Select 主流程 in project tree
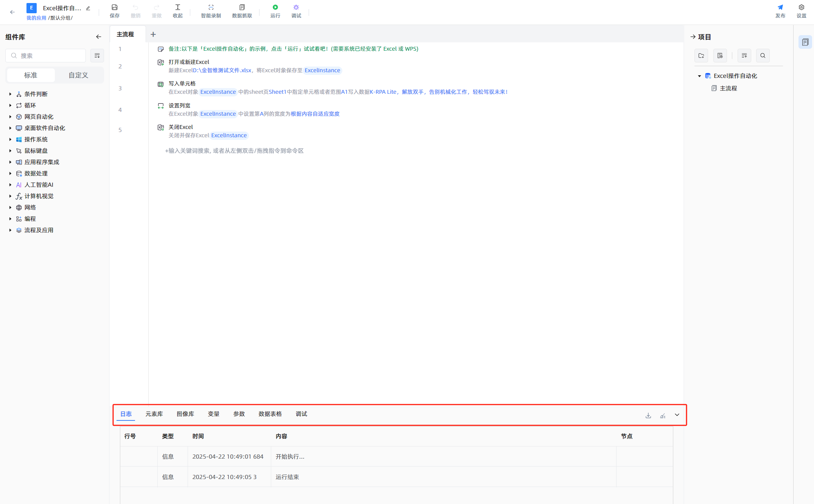The image size is (814, 504). 728,88
